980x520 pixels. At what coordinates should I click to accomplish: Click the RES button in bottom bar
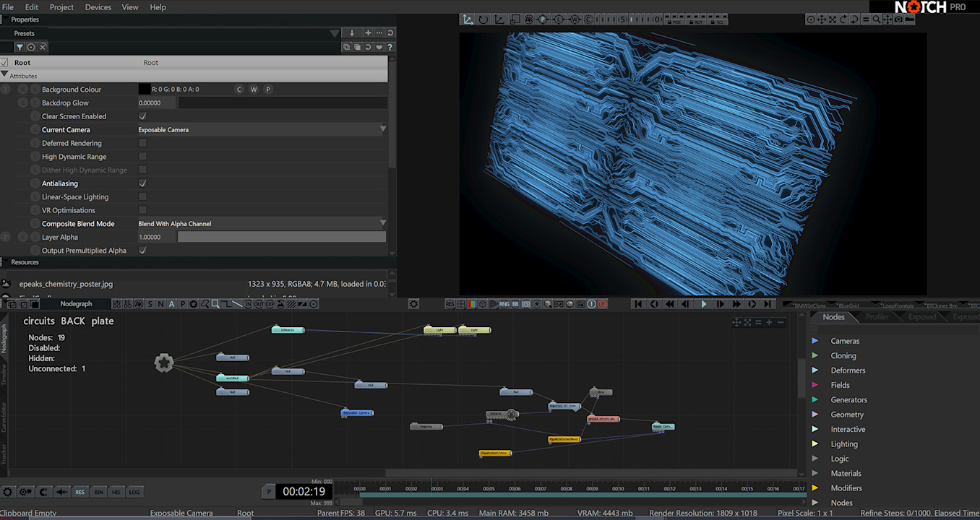[x=79, y=492]
